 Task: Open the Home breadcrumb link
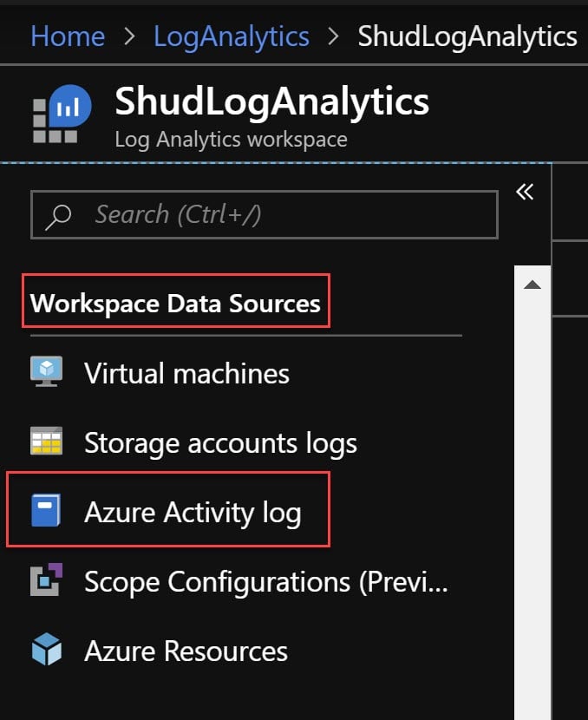pyautogui.click(x=67, y=36)
